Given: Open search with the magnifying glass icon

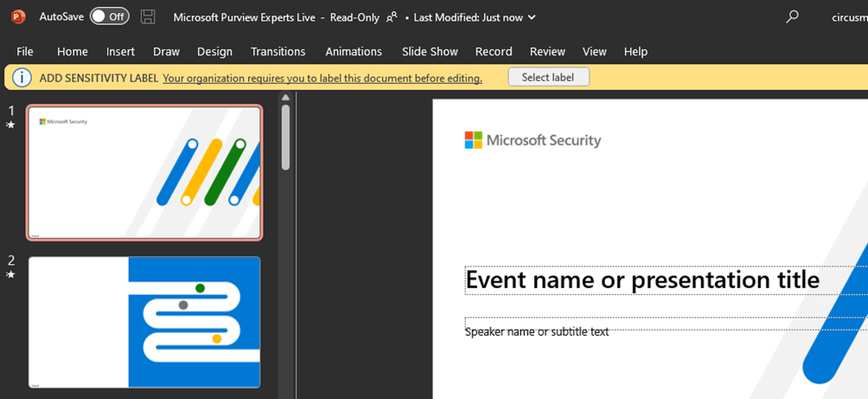Looking at the screenshot, I should click(x=792, y=16).
